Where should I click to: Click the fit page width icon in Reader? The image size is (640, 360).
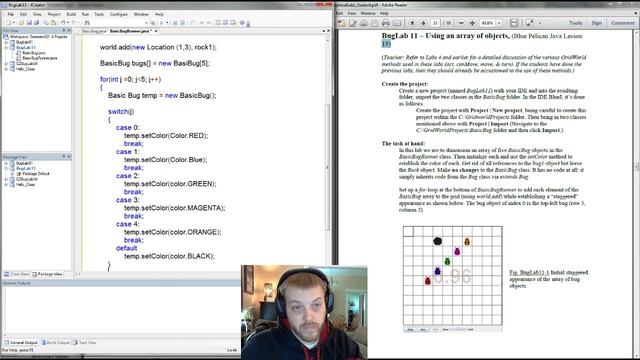pos(514,23)
